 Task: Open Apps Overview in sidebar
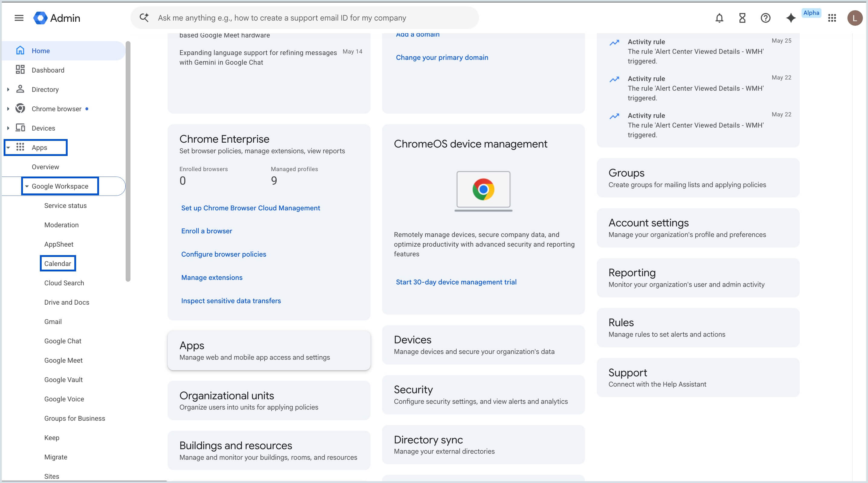tap(45, 167)
